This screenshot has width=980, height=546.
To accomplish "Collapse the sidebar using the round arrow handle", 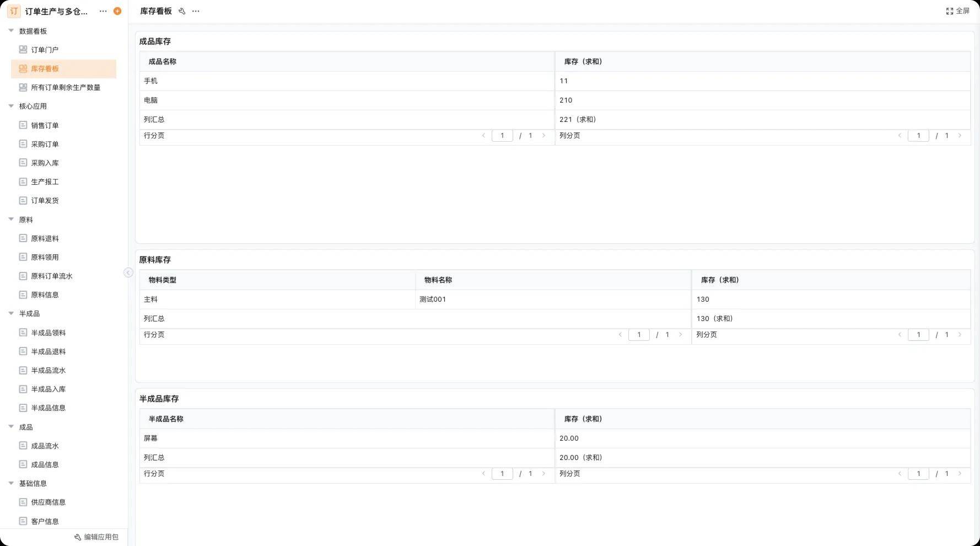I will point(128,272).
